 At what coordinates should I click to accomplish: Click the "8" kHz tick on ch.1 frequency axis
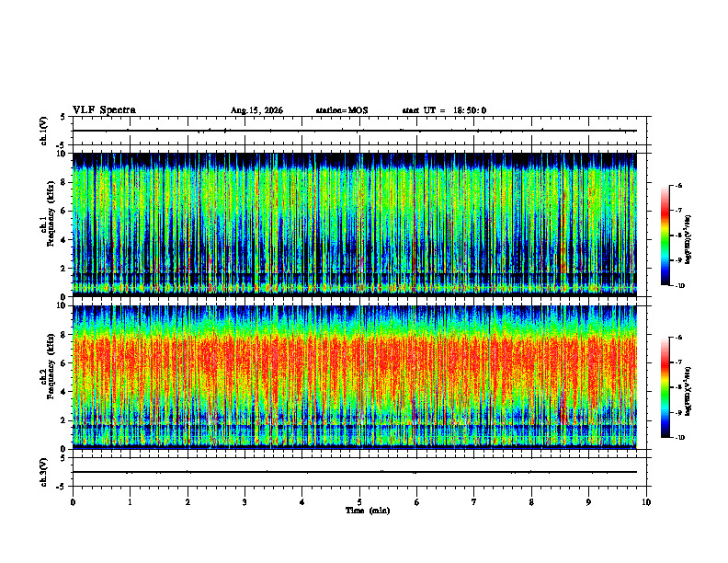click(63, 182)
